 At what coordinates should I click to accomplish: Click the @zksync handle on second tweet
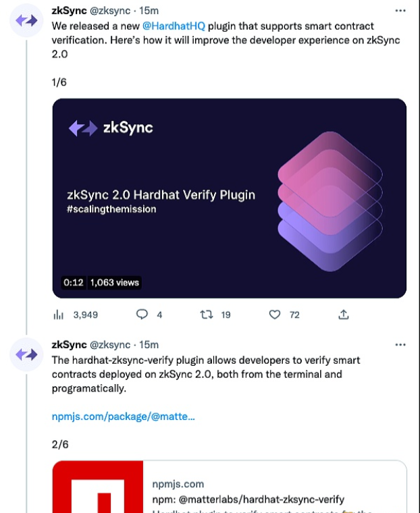(x=110, y=344)
